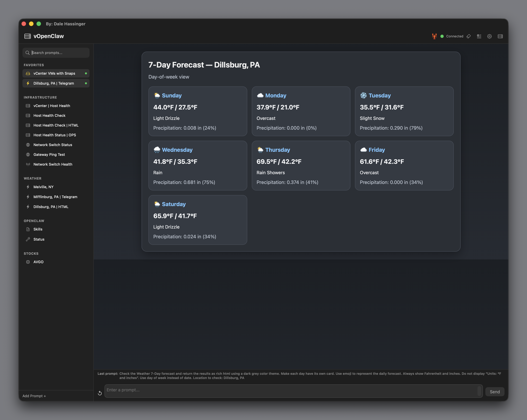Viewport: 527px width, 420px height.
Task: Click the green Connected status indicator
Action: point(442,36)
